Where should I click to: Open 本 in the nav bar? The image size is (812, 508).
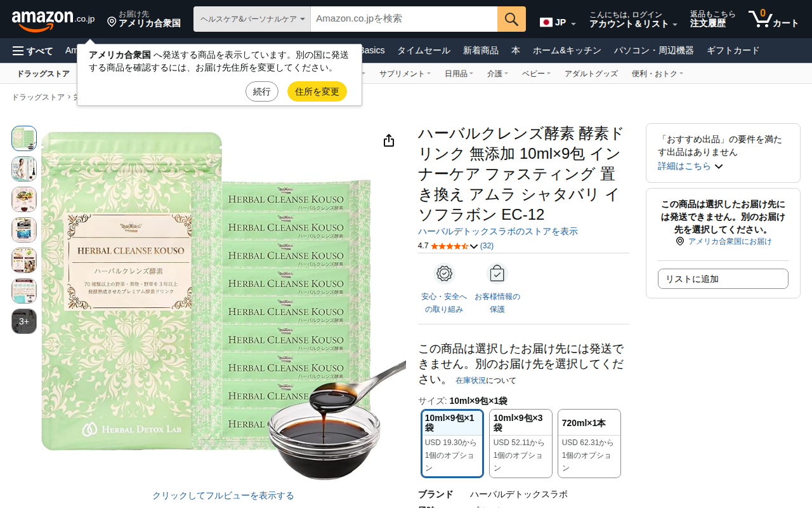(x=516, y=51)
